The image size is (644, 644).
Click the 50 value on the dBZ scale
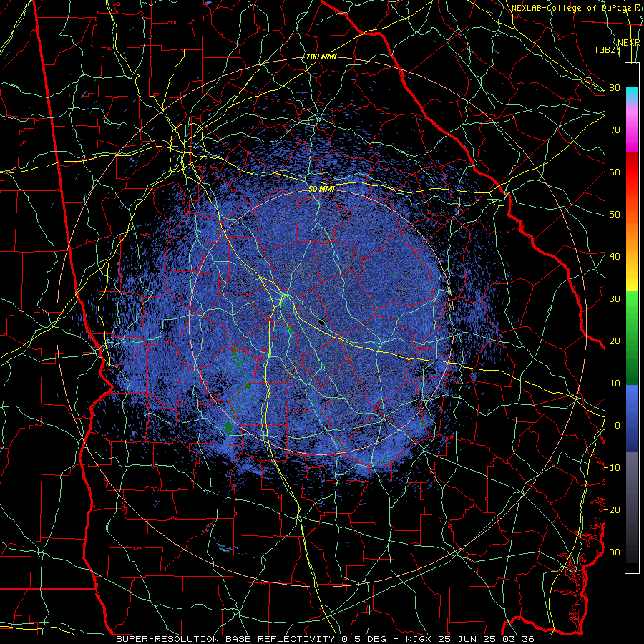[615, 215]
